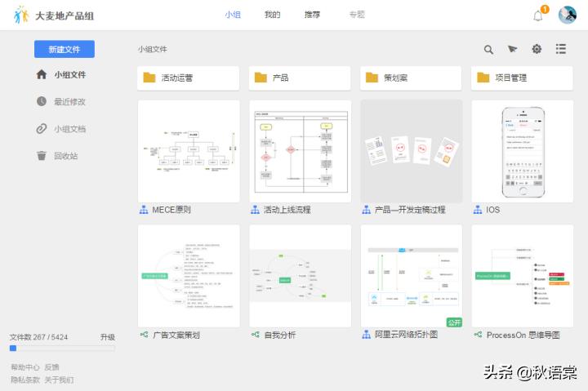Click the home icon beside 小组文件
Viewport: 588px width, 391px height.
point(42,74)
